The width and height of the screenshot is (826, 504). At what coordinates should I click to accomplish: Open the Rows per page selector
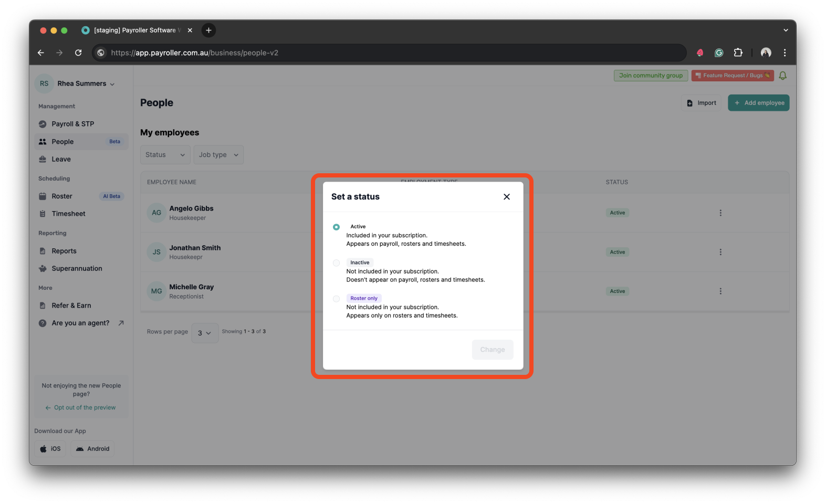pyautogui.click(x=204, y=333)
